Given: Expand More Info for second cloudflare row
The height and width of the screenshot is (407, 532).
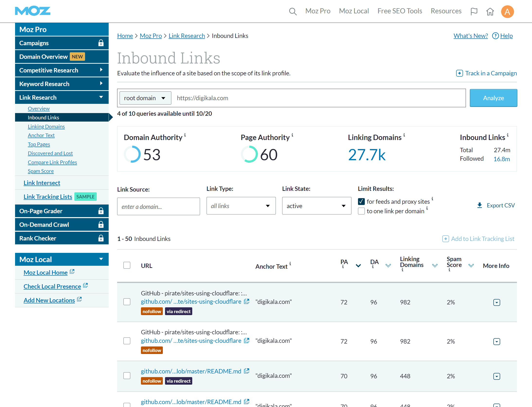Looking at the screenshot, I should pyautogui.click(x=497, y=342).
